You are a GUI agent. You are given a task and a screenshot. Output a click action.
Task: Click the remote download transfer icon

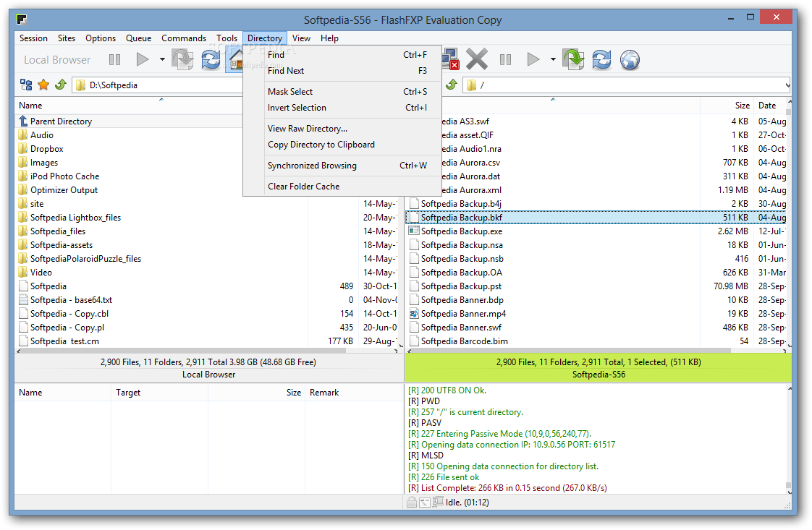[x=573, y=59]
